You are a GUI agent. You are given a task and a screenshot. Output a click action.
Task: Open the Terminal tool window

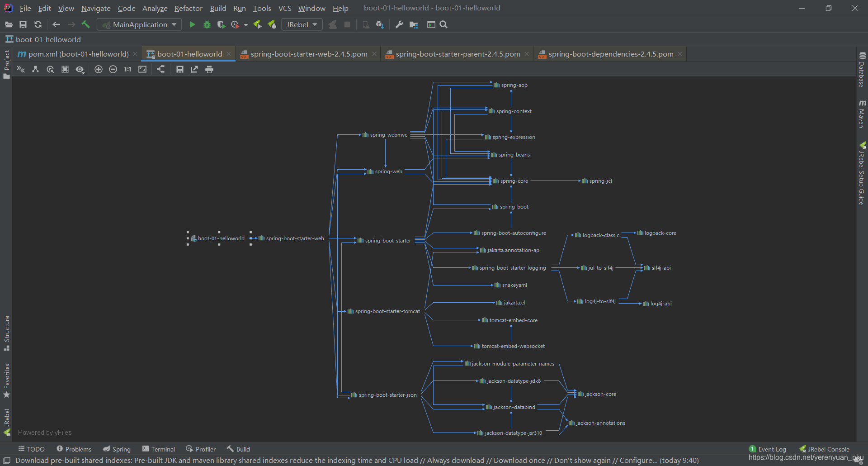[x=159, y=449]
